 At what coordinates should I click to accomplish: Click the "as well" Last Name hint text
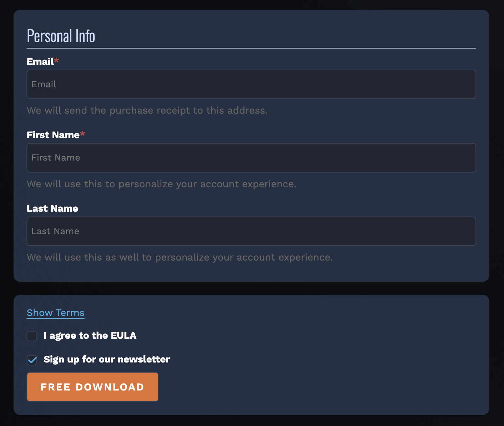click(180, 257)
